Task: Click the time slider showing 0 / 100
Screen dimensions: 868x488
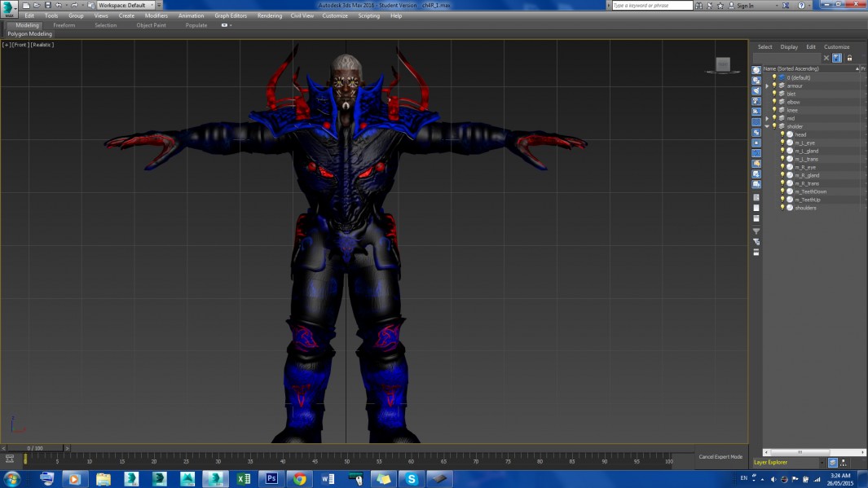Action: tap(35, 448)
